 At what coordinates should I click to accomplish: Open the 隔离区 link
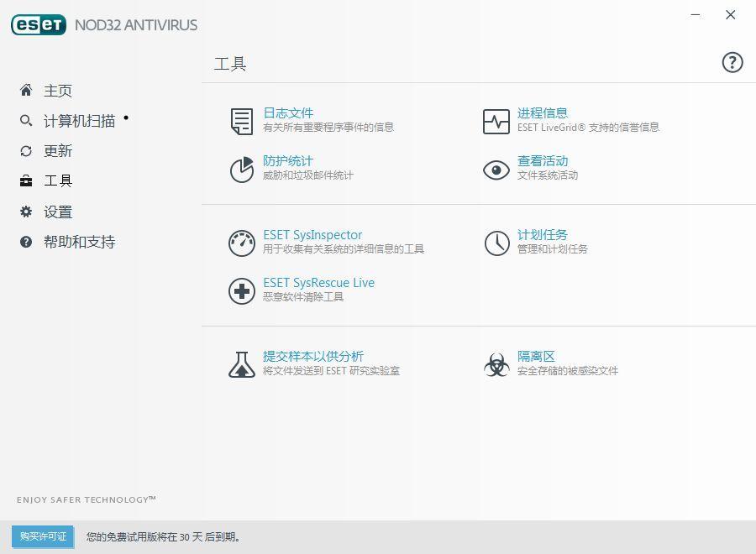pos(536,356)
